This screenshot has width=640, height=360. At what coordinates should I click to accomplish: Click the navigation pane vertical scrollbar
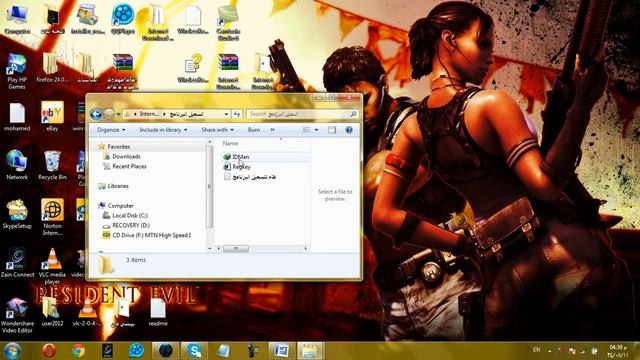pyautogui.click(x=210, y=187)
